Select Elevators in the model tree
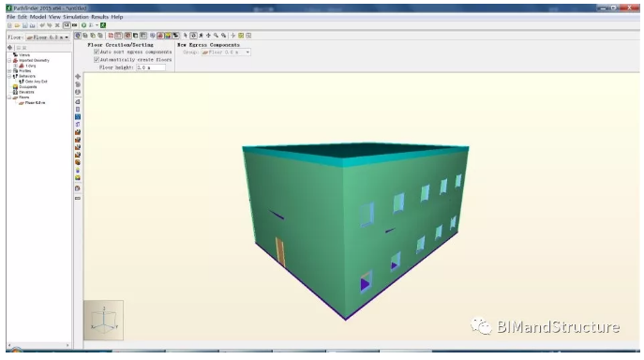 [x=26, y=93]
